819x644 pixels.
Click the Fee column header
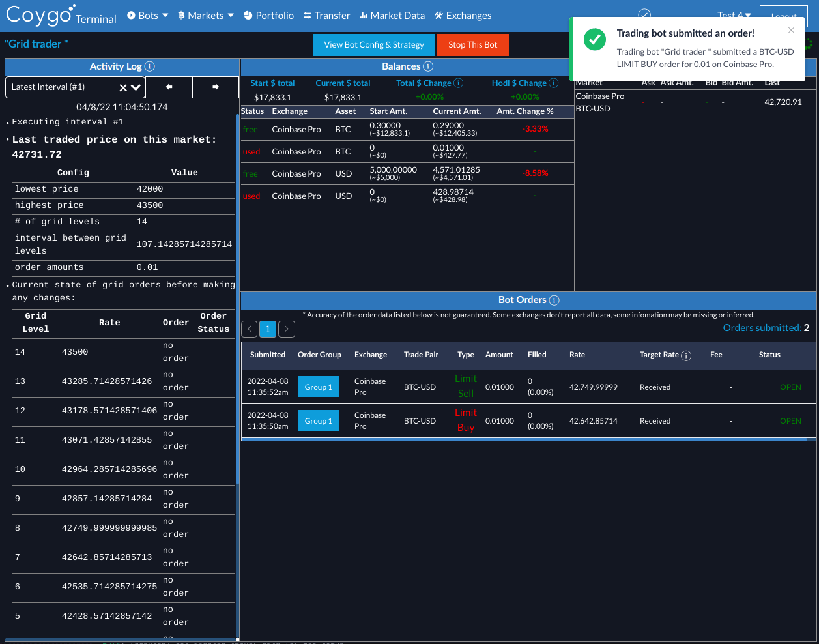pos(716,355)
